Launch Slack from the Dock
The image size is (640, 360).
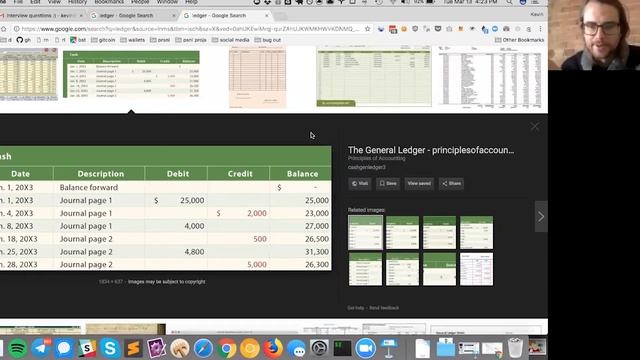(87, 348)
